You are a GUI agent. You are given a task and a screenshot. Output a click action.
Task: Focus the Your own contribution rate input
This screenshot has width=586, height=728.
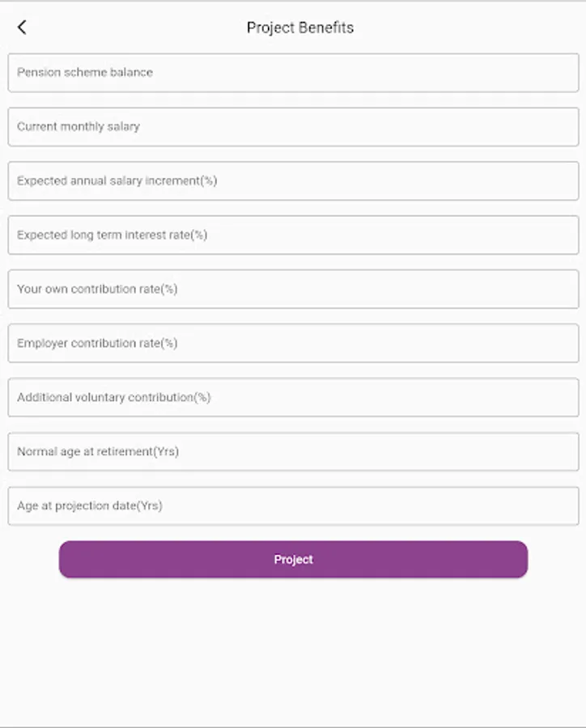(293, 290)
